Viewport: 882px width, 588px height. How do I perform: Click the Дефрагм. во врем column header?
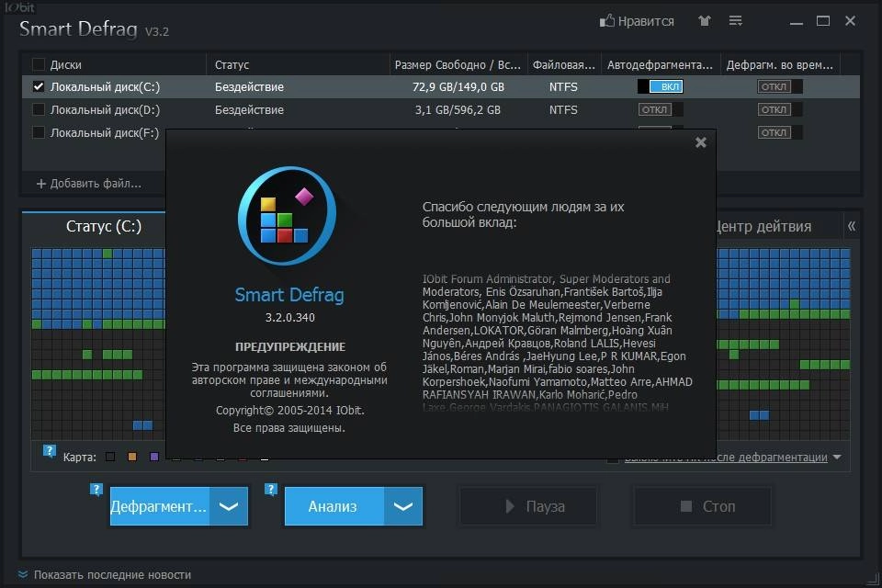tap(780, 64)
